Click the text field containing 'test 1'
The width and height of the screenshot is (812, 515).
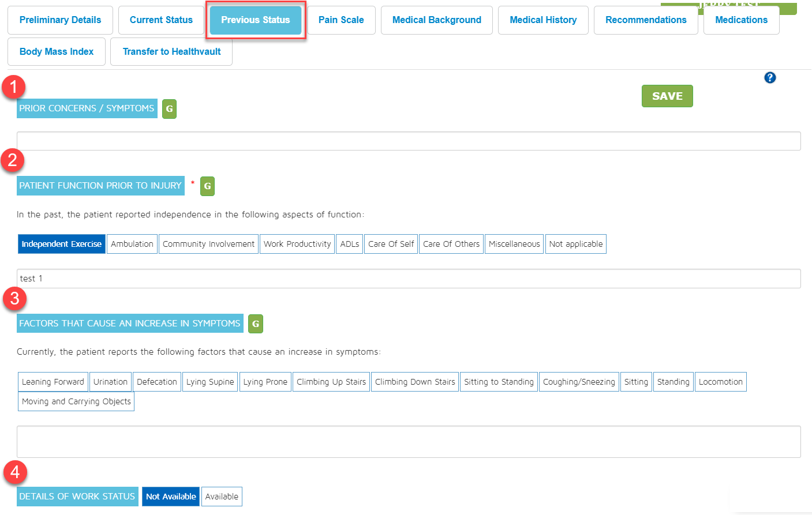(409, 279)
